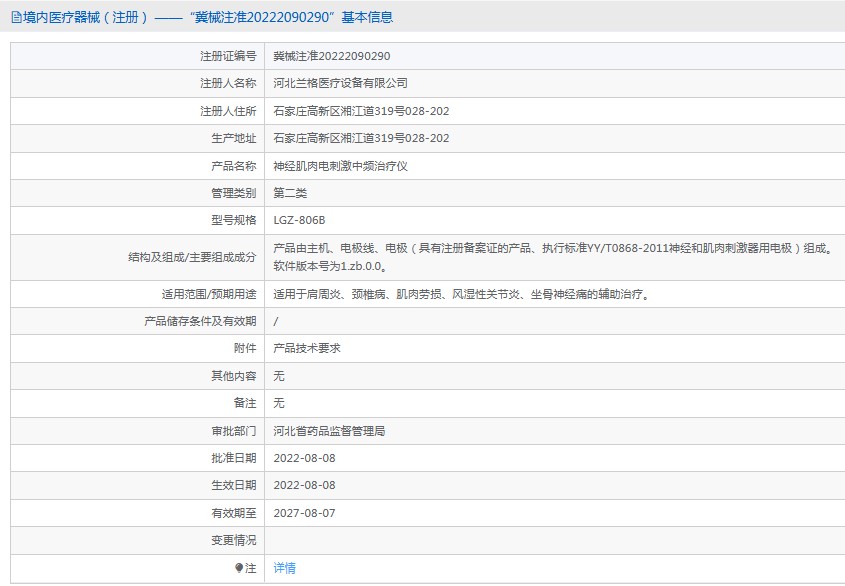Select model specification LGZ-806B
Screen dimensions: 845x586
300,220
